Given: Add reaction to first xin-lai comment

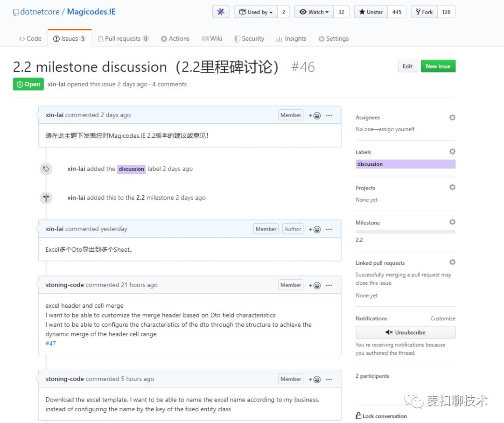Looking at the screenshot, I should click(x=315, y=115).
